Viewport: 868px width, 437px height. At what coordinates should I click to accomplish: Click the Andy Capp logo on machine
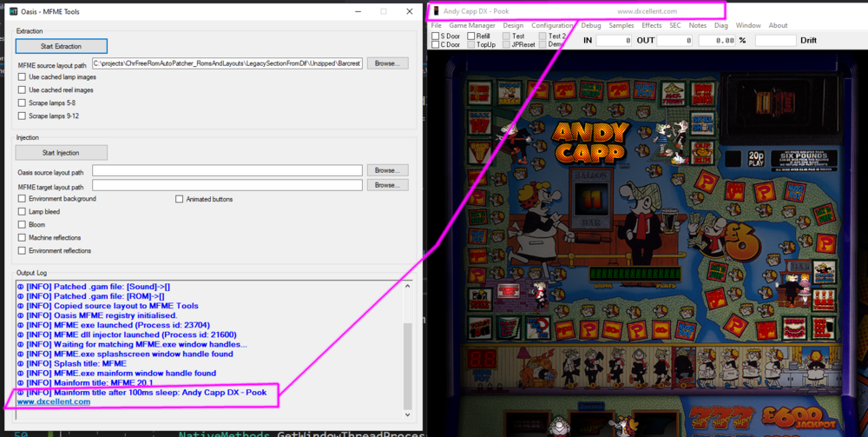[x=591, y=142]
